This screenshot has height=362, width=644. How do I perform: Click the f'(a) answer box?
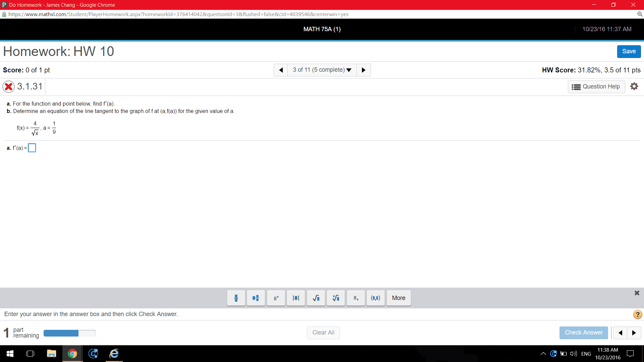pos(32,148)
